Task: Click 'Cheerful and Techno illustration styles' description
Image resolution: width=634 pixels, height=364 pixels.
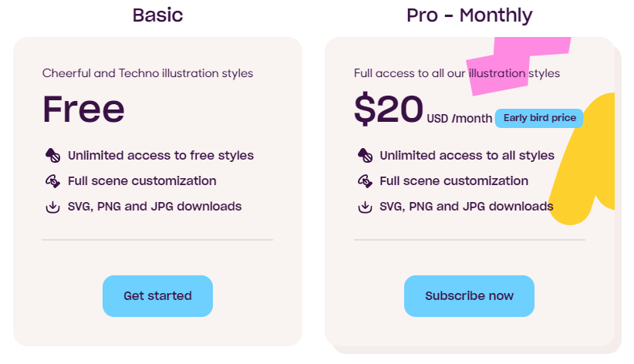Action: [x=147, y=74]
